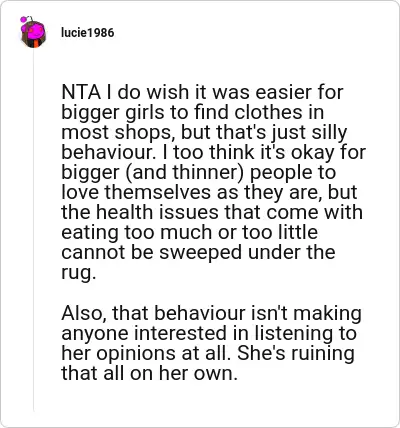Click the orange stripe on the avatar's body
400x428 pixels.
pos(35,43)
